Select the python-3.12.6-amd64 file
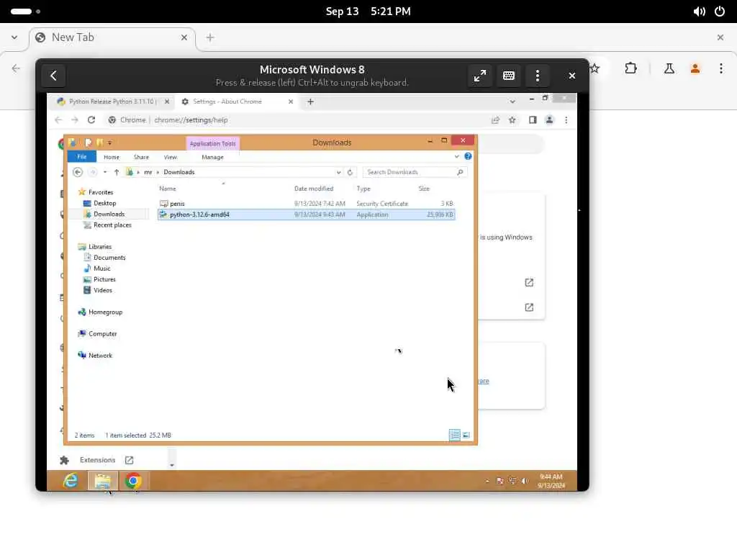 [307, 214]
